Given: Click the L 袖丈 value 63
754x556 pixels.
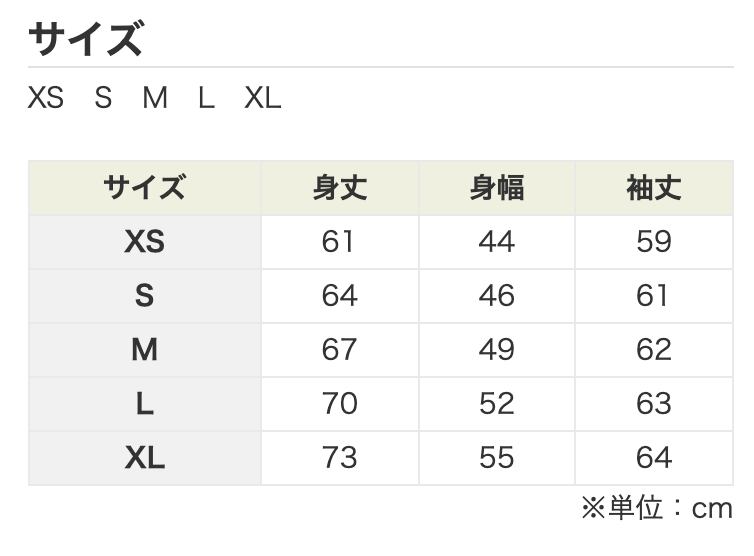Looking at the screenshot, I should pos(653,404).
